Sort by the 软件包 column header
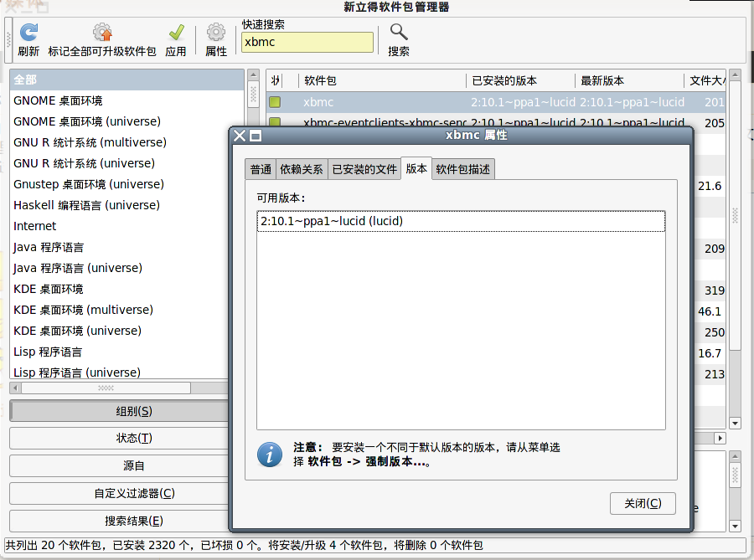 pos(382,80)
